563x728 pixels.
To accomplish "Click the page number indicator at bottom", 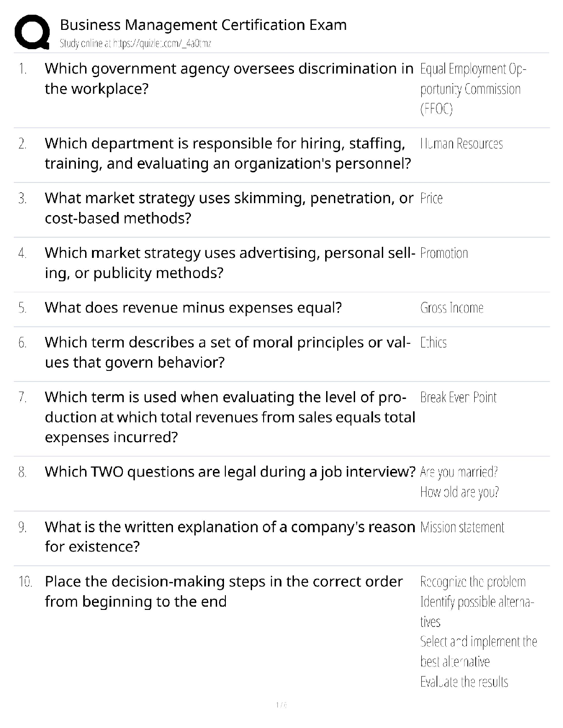I will 281,705.
